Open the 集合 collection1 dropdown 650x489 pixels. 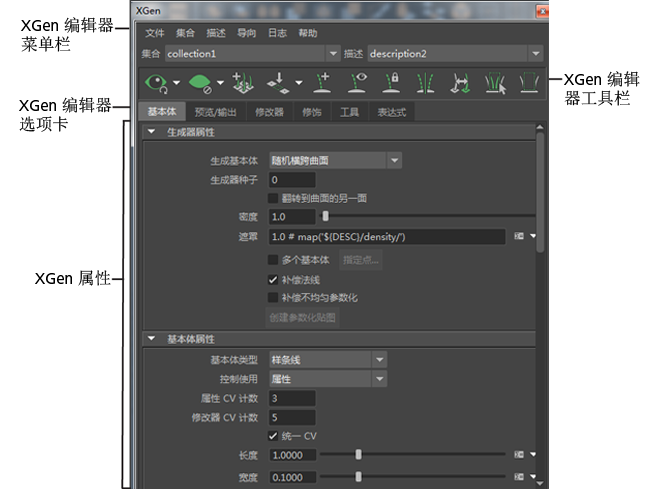pos(333,53)
